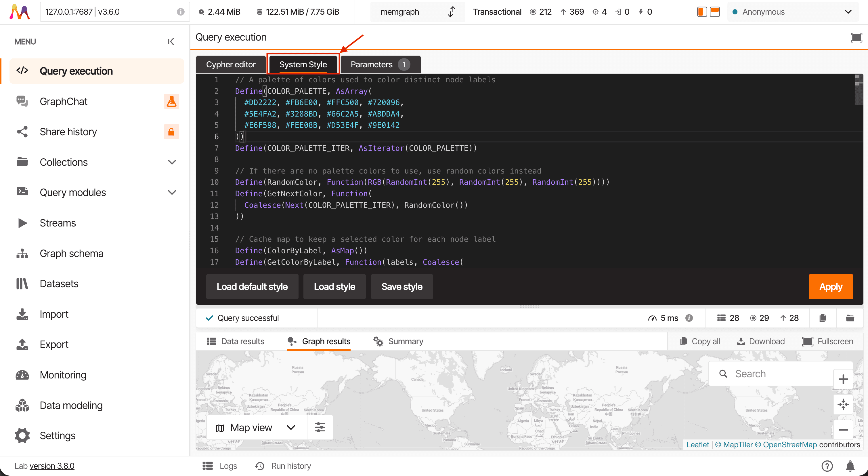The height and width of the screenshot is (476, 868).
Task: Zoom in on the map
Action: 843,379
